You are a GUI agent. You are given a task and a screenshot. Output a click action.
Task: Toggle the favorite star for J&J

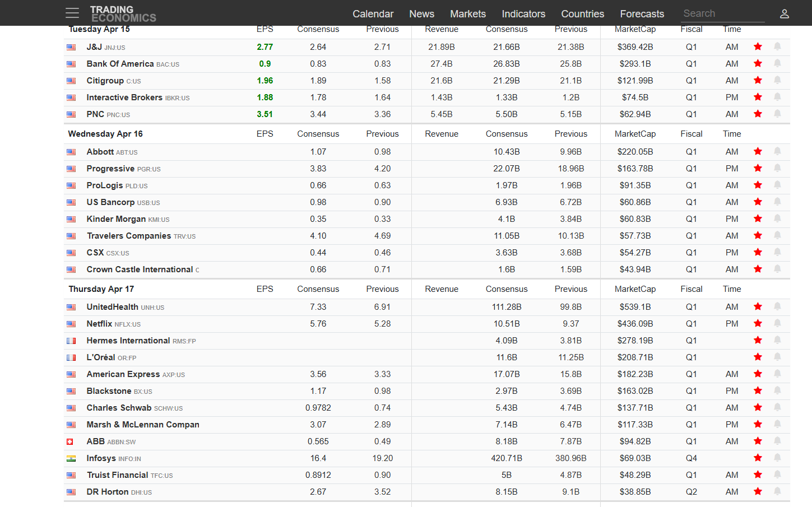[758, 47]
